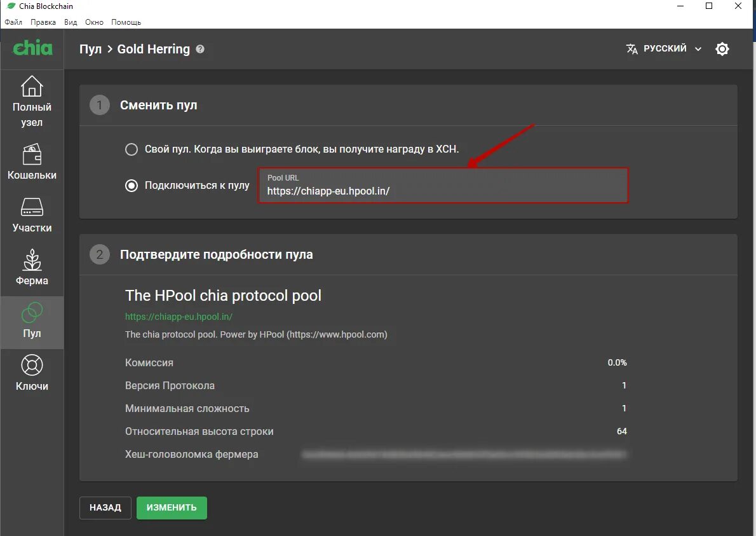Click the 'Сменить пул' section heading
Viewport: 756px width, 536px height.
pos(158,105)
